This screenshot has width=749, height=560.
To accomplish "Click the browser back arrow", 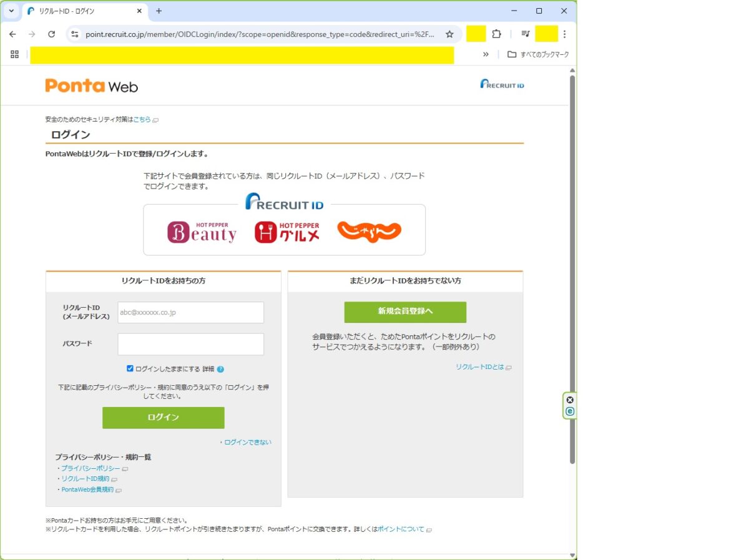I will click(12, 34).
